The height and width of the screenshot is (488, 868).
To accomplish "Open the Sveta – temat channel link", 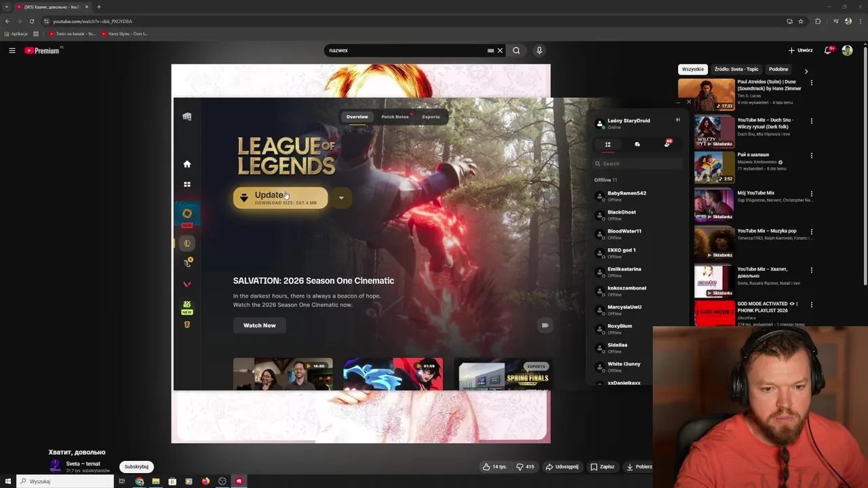I will click(x=83, y=464).
